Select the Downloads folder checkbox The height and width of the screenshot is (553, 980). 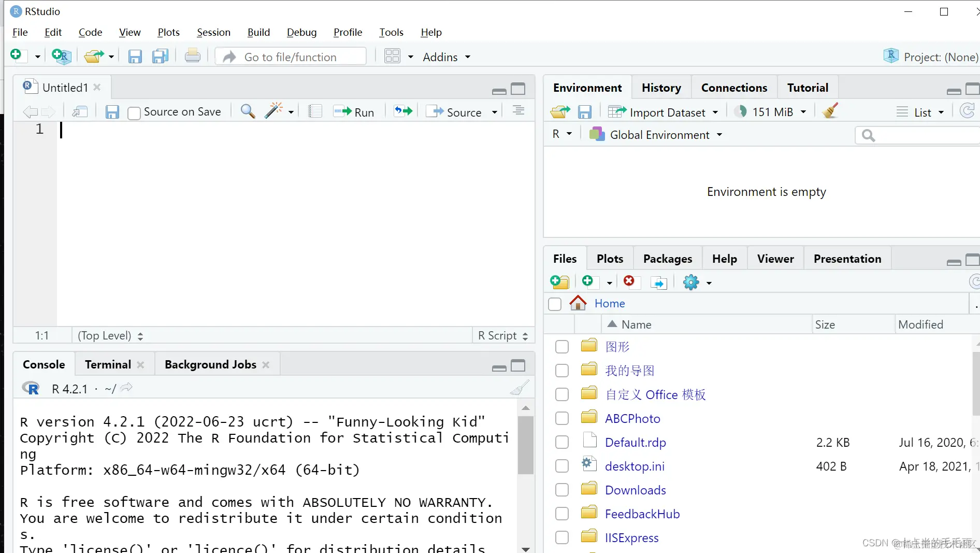[x=562, y=490]
